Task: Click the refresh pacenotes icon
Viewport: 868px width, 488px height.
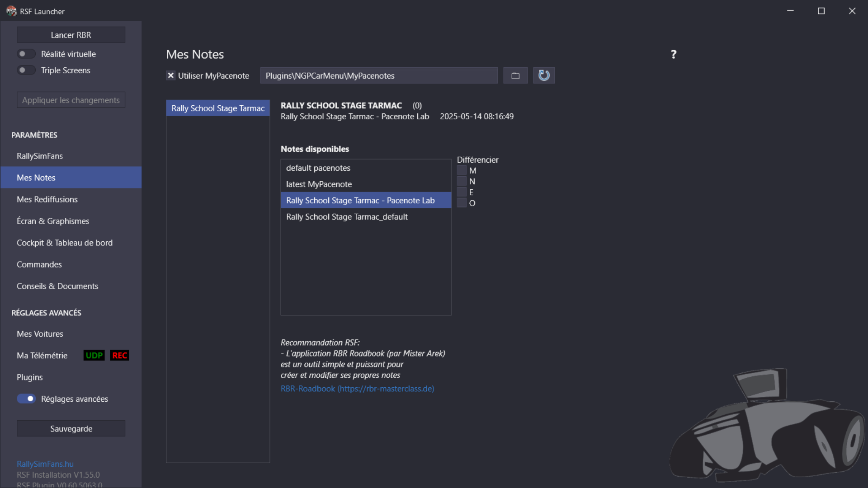Action: [544, 75]
